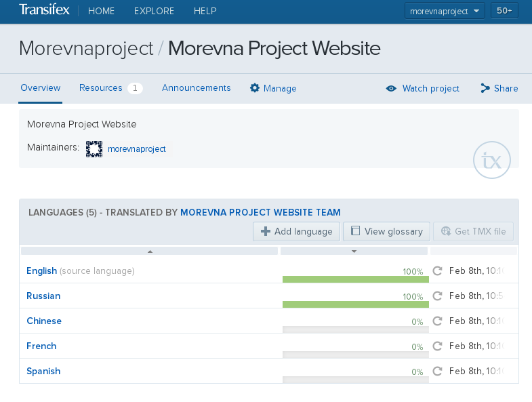
Task: Open the Manage tab
Action: click(x=273, y=88)
